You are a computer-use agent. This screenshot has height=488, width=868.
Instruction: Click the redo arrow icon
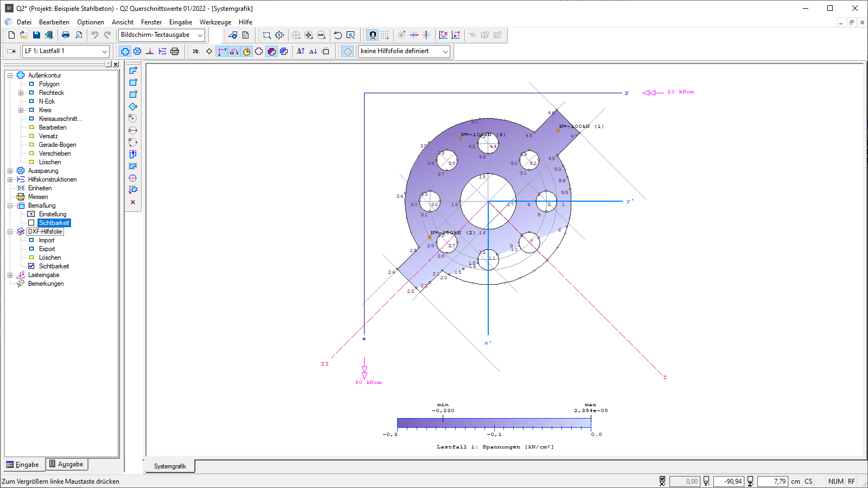pos(107,35)
